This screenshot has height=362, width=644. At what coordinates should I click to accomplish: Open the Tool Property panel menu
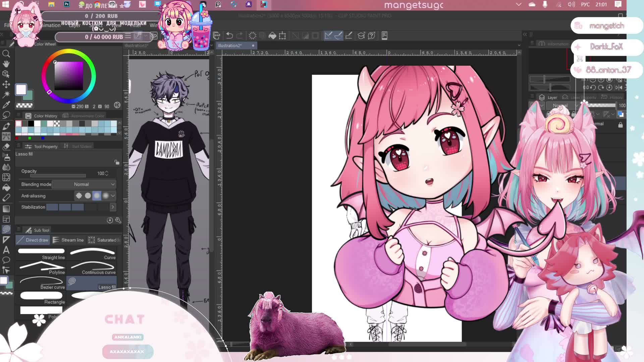18,146
